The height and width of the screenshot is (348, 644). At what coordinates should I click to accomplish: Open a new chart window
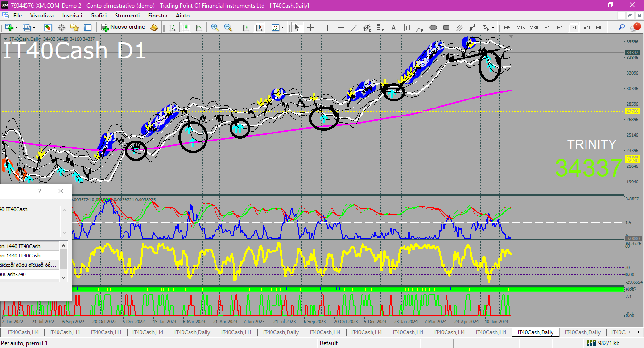pyautogui.click(x=8, y=27)
